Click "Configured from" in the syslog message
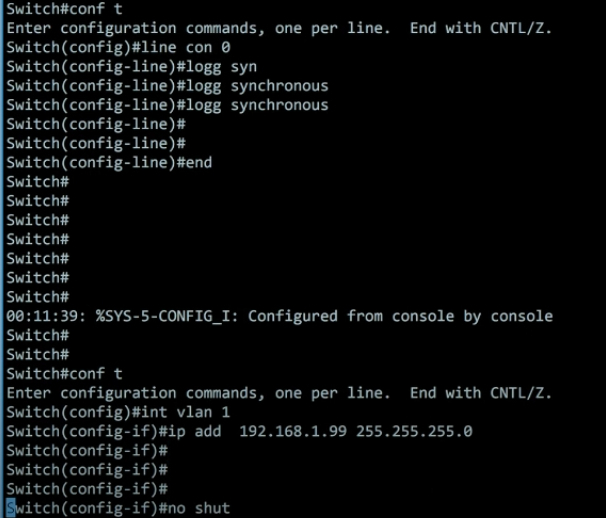Viewport: 606px width, 518px height. pos(315,316)
